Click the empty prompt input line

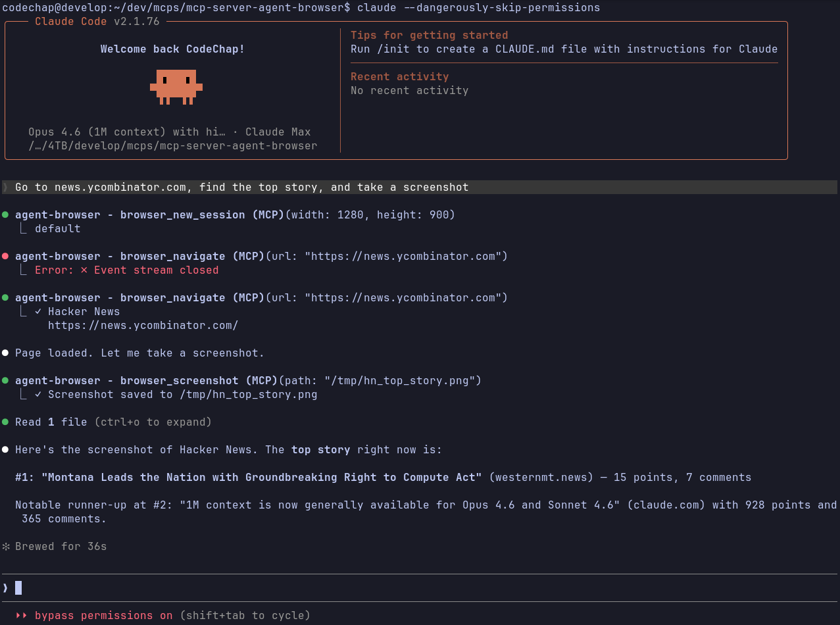(x=420, y=588)
